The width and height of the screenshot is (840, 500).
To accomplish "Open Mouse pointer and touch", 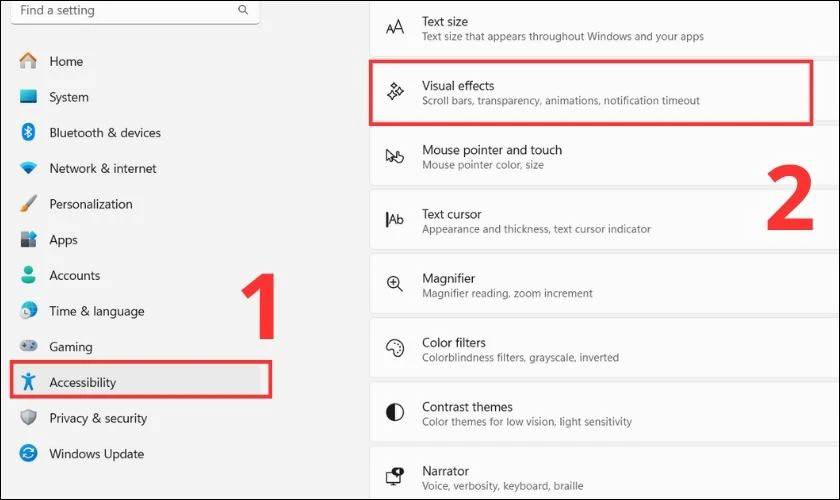I will 604,156.
